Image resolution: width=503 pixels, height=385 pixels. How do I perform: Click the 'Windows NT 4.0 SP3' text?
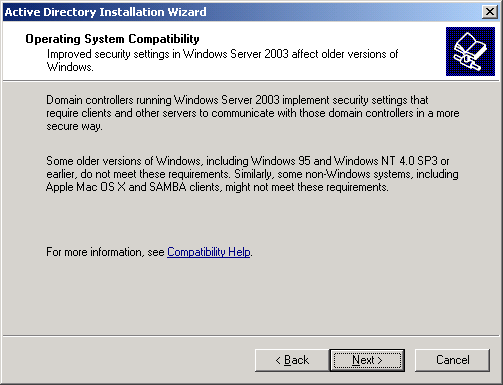pos(386,161)
